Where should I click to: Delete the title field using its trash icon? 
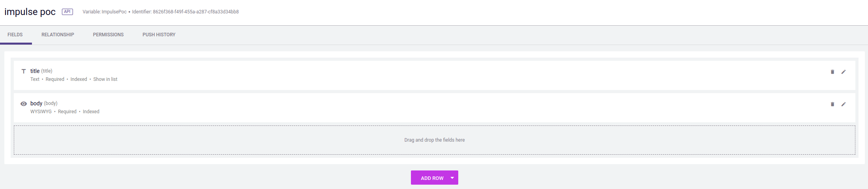[x=833, y=72]
